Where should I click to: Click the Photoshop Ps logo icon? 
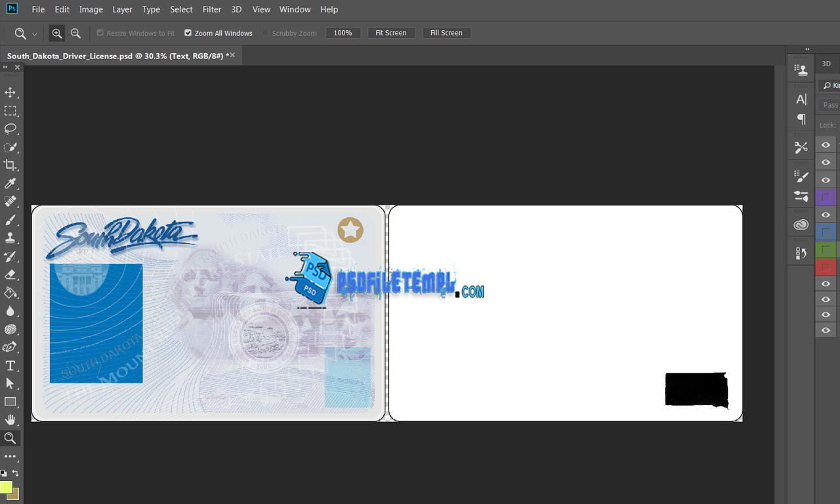12,9
